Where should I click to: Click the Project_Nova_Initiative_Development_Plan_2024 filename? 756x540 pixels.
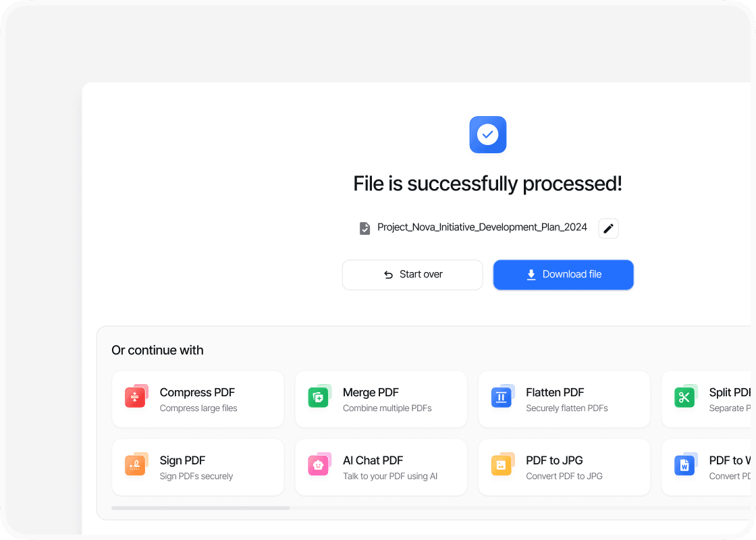482,227
